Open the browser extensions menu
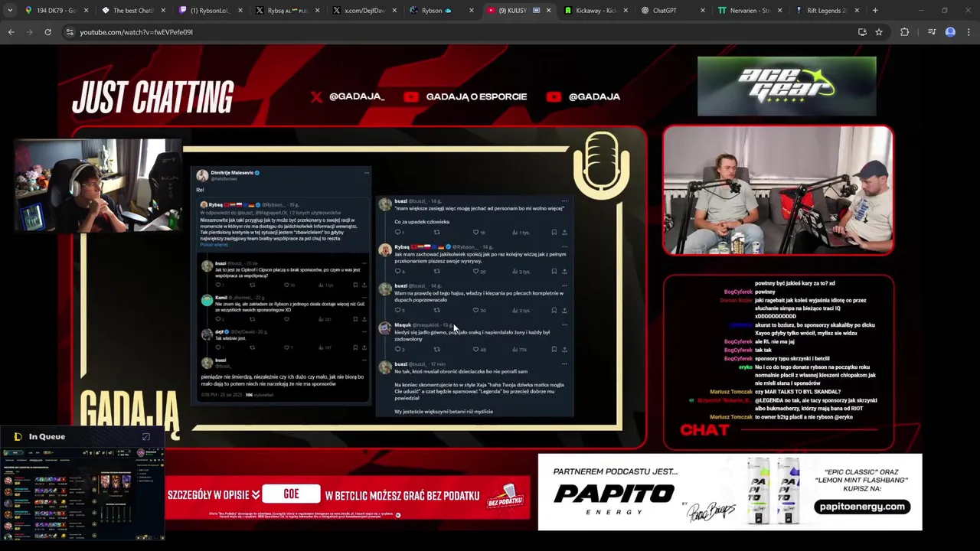Screen dimensions: 980x551 [x=905, y=32]
